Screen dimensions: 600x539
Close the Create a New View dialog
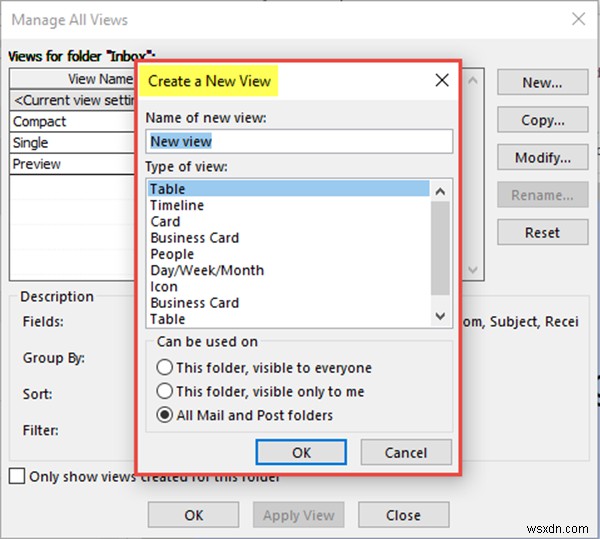point(442,80)
